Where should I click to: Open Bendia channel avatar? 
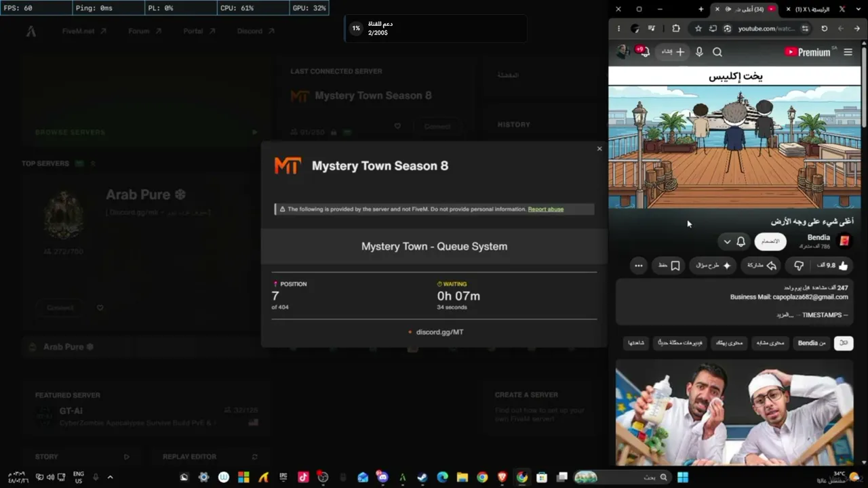click(844, 241)
